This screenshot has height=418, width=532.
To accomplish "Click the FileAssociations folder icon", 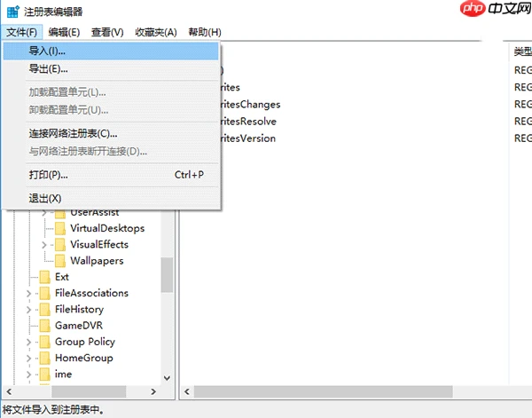I will tap(45, 293).
